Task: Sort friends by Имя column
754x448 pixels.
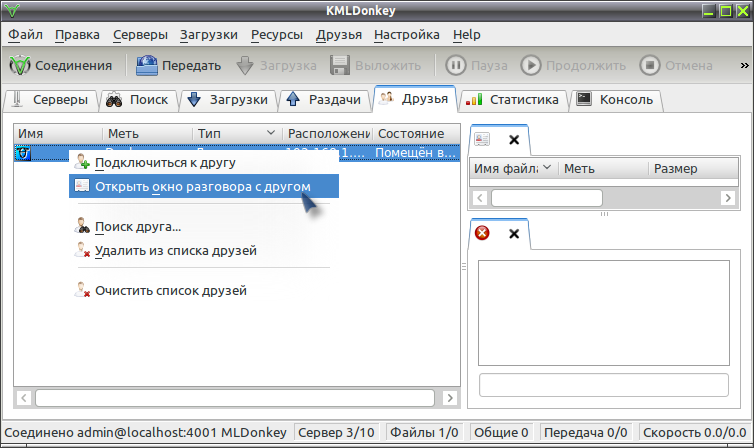Action: [x=58, y=134]
